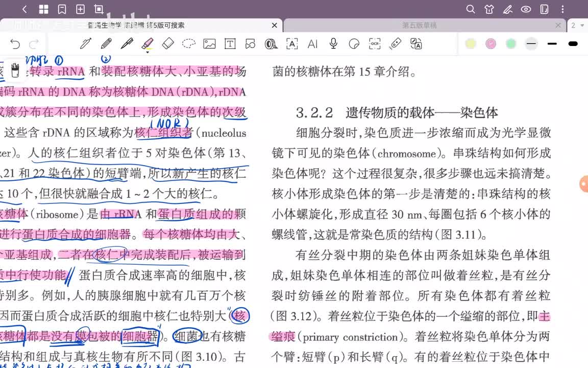Add a new page
The width and height of the screenshot is (588, 368).
(80, 9)
